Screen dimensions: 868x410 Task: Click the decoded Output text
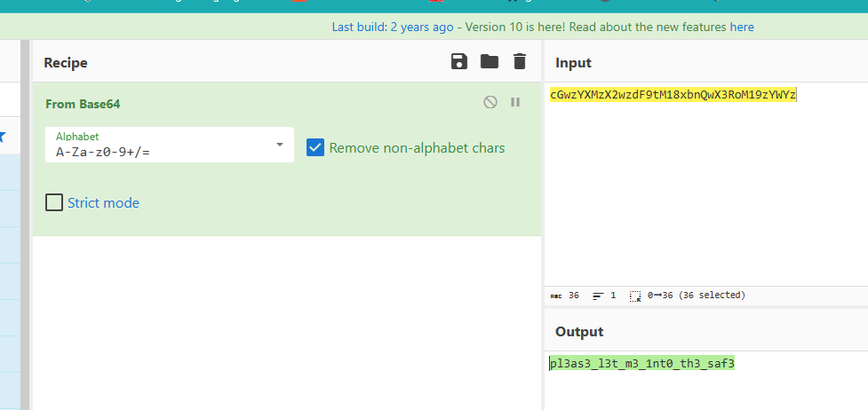[642, 364]
